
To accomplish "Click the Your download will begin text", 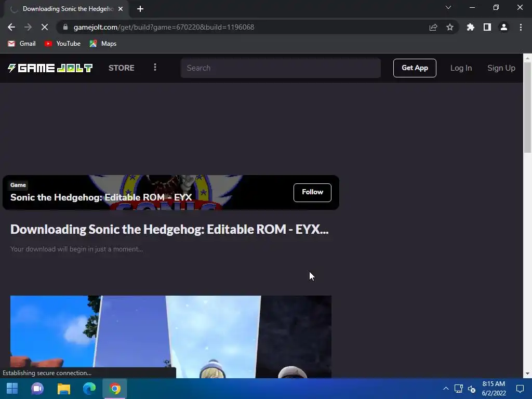I will tap(76, 249).
